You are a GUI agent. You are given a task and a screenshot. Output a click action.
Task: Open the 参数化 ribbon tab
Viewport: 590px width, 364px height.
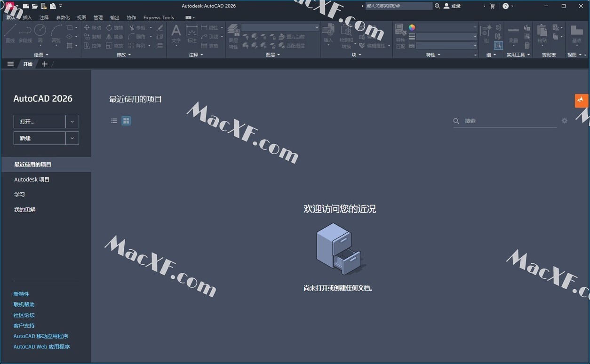pyautogui.click(x=63, y=17)
